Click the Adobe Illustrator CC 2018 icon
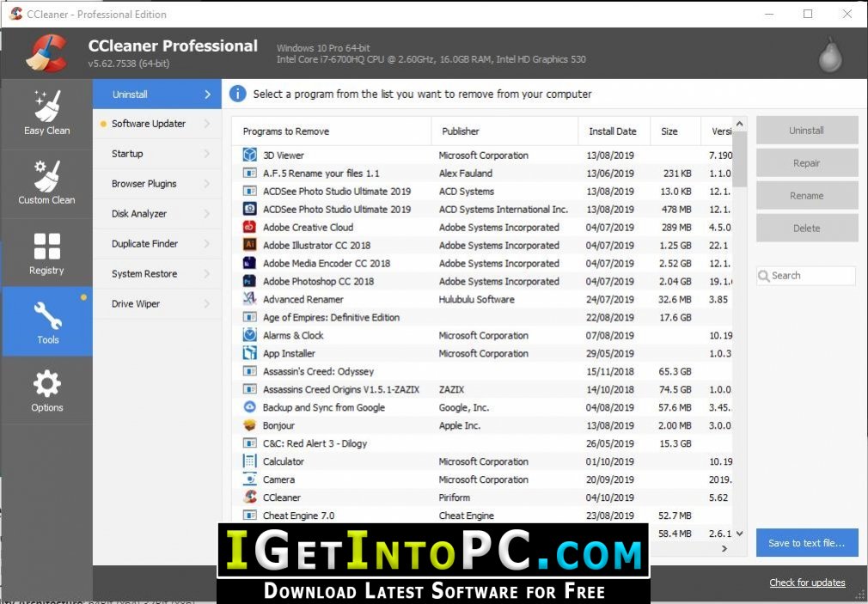 (x=249, y=245)
